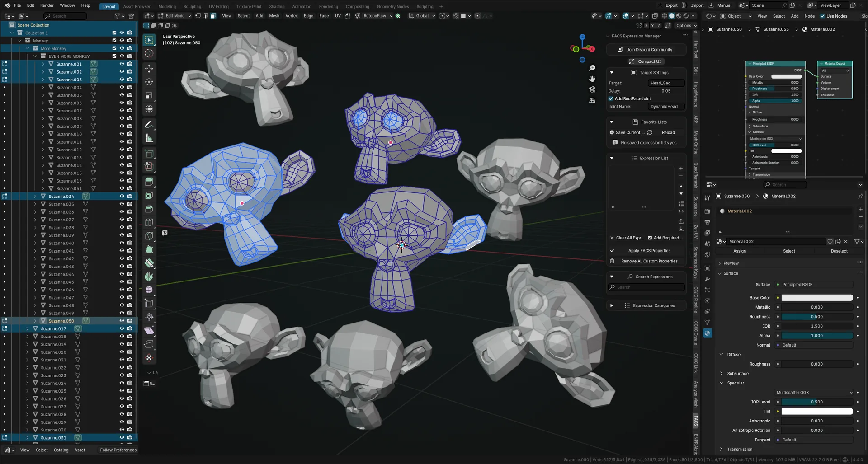
Task: Toggle the Add Required checkbox
Action: 650,238
